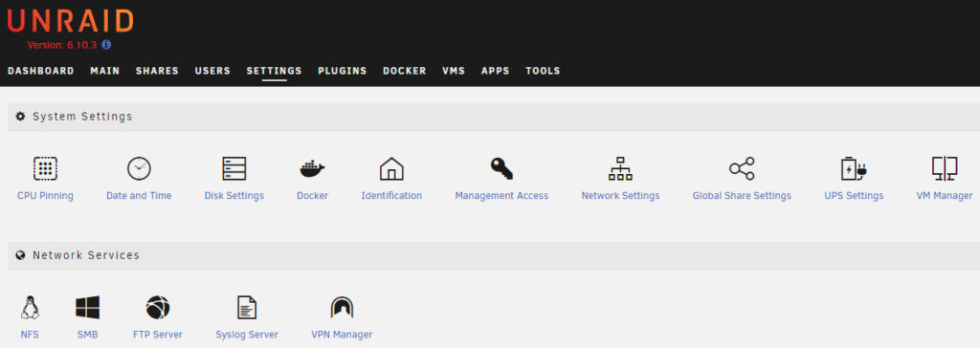Open VM Manager text link
The image size is (980, 348).
[x=945, y=196]
